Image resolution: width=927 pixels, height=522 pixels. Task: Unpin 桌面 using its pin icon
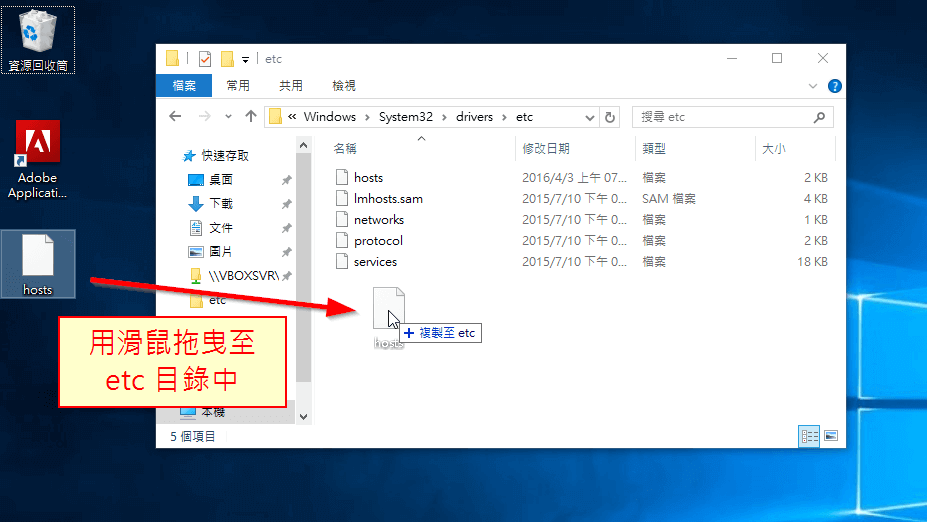(287, 180)
